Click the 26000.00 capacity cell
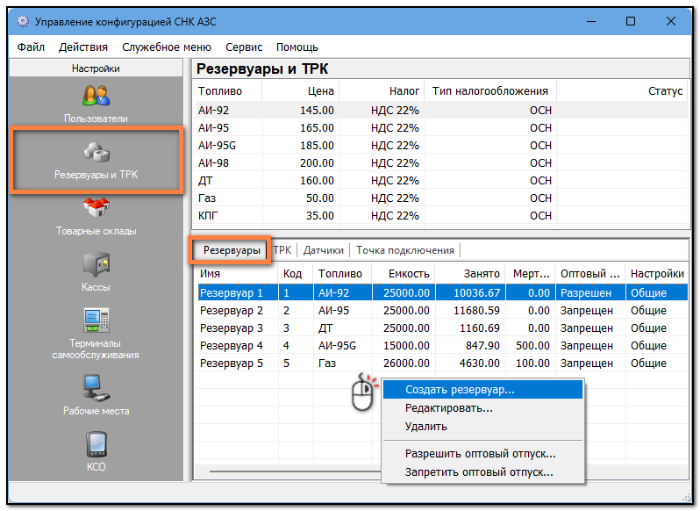The image size is (700, 511). (403, 363)
